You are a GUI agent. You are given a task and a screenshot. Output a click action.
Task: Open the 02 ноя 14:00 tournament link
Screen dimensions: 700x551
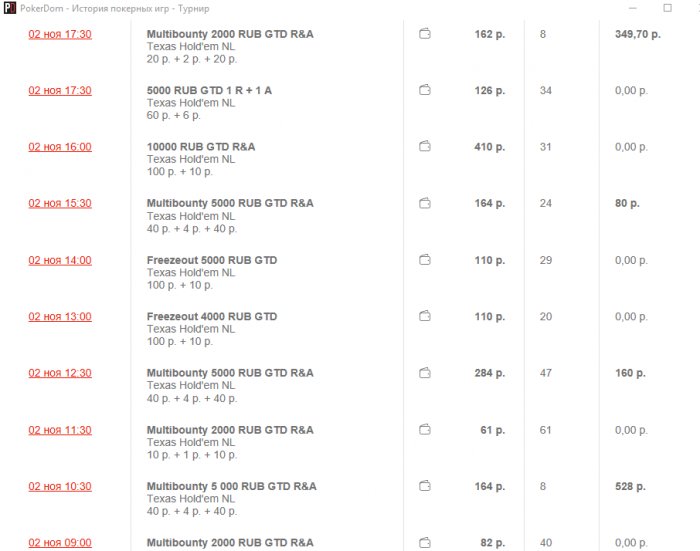coord(60,260)
